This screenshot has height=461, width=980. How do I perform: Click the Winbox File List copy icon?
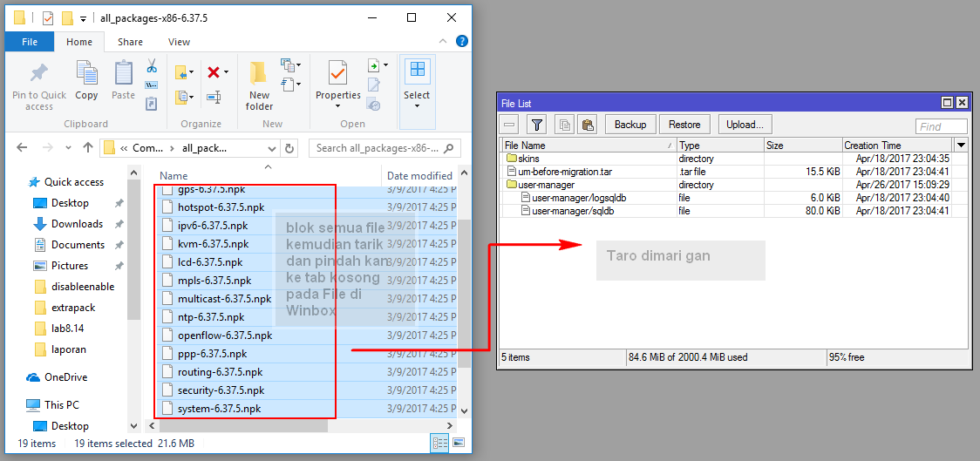[x=565, y=125]
